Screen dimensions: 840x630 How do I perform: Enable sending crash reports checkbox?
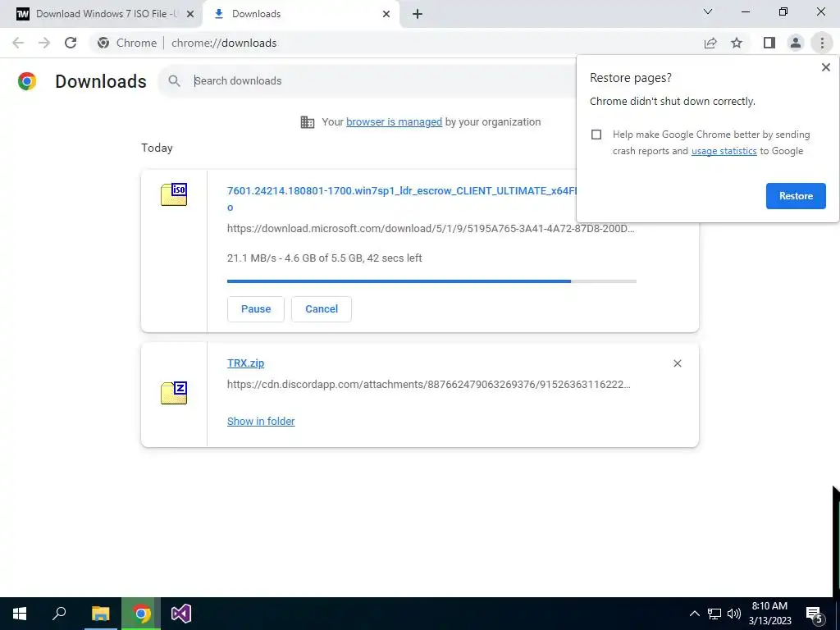(596, 135)
